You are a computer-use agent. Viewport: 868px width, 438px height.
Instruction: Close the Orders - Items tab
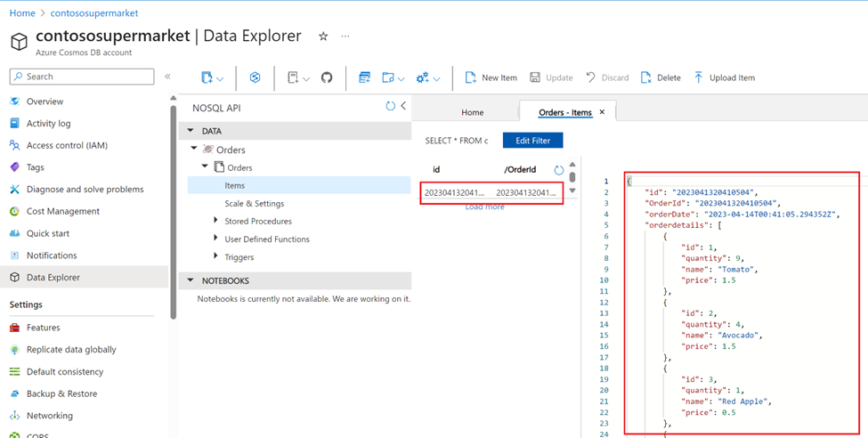[x=603, y=112]
